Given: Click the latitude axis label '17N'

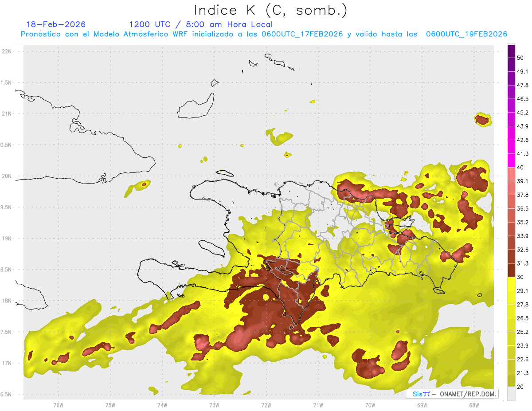Looking at the screenshot, I should point(6,363).
